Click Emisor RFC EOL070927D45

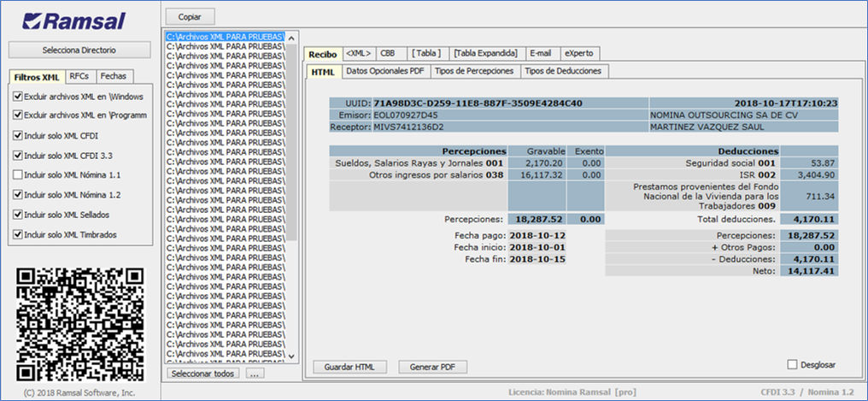(406, 115)
